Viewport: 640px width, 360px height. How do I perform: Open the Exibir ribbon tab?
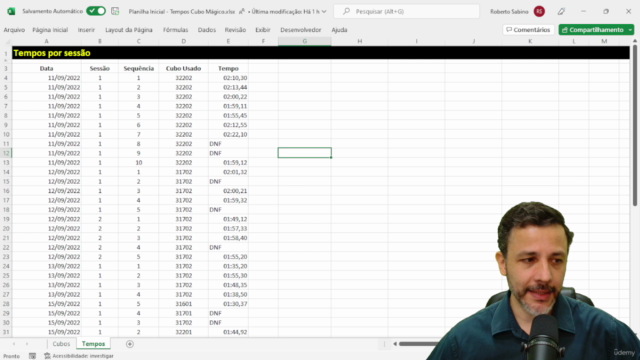(x=263, y=30)
